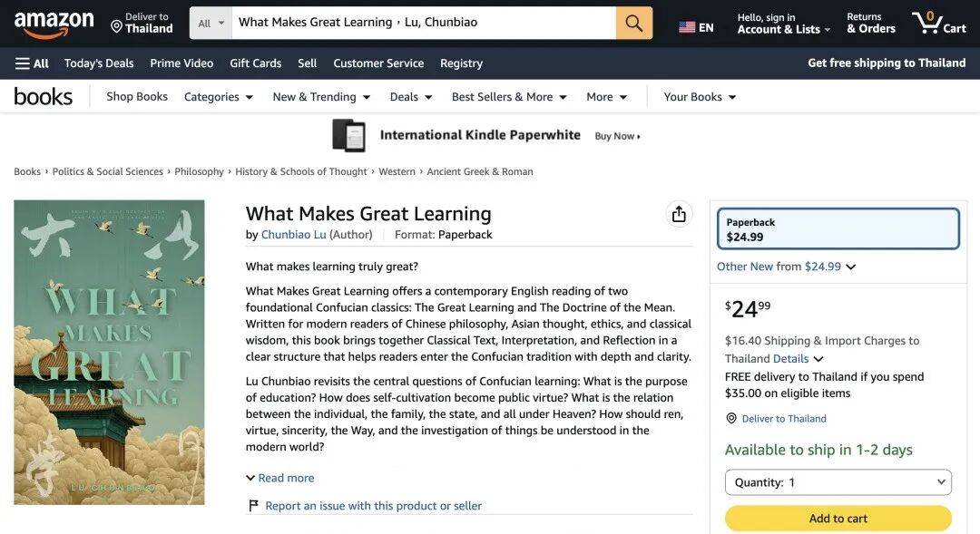Screen dimensions: 980x534
Task: Open author link Chunbiao Lu
Action: point(293,235)
